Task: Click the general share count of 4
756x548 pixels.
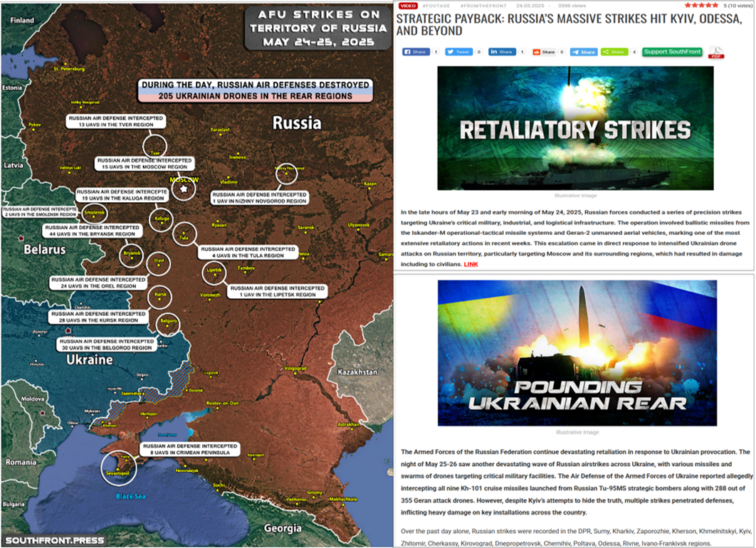Action: click(x=634, y=51)
